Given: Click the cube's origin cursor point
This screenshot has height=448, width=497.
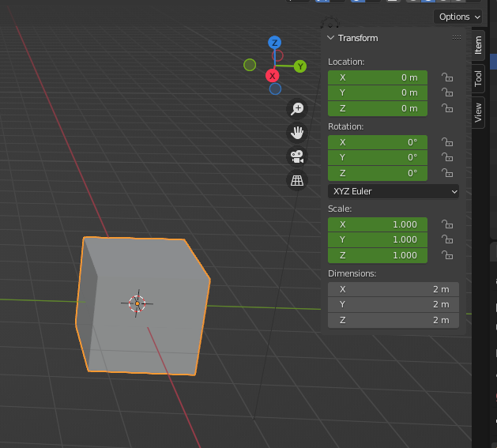Looking at the screenshot, I should (137, 303).
